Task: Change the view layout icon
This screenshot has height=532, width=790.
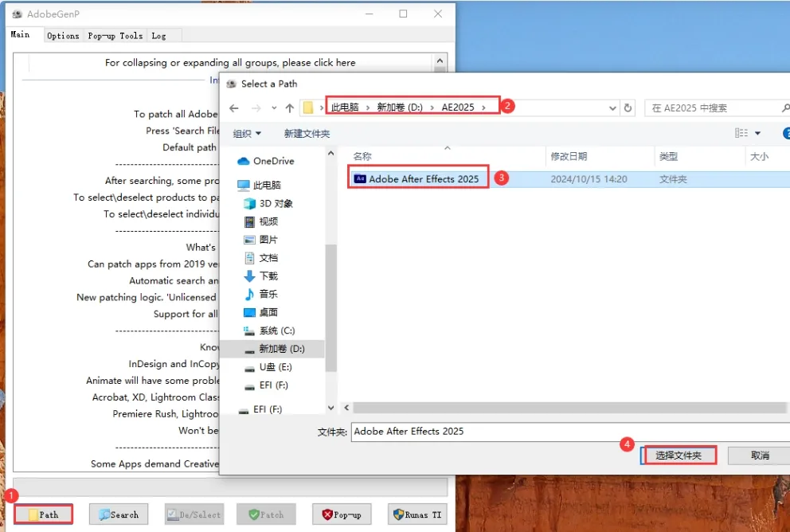Action: click(x=741, y=133)
